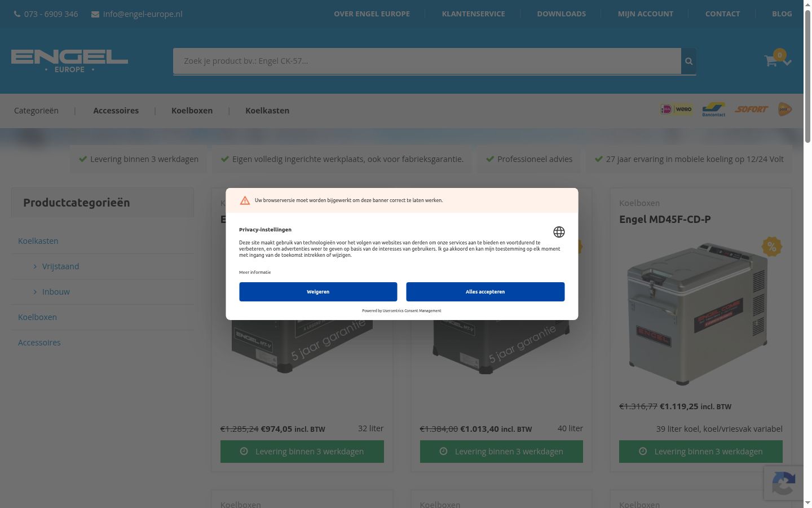This screenshot has width=812, height=508.
Task: Click the clock icon on the 32 liter delivery button
Action: (x=244, y=452)
